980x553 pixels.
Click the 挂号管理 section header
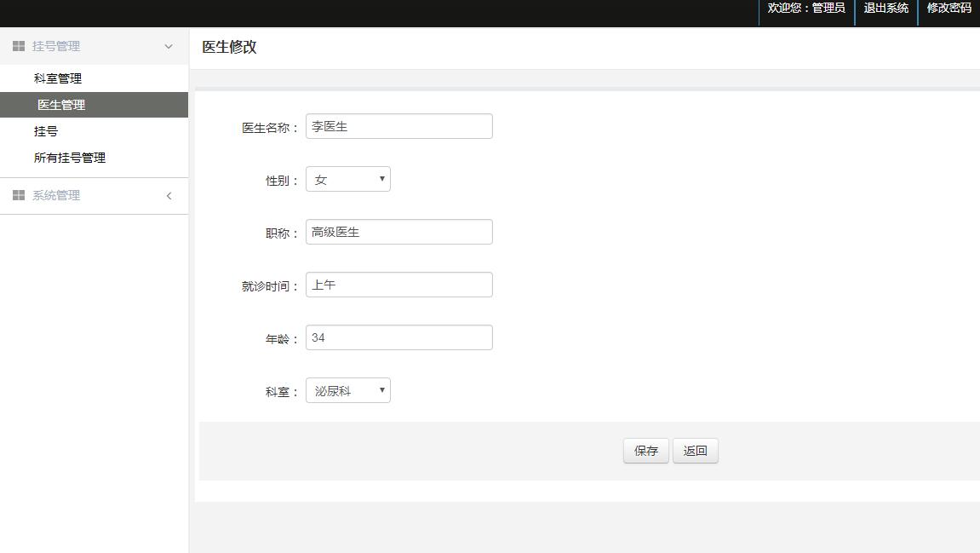(94, 46)
